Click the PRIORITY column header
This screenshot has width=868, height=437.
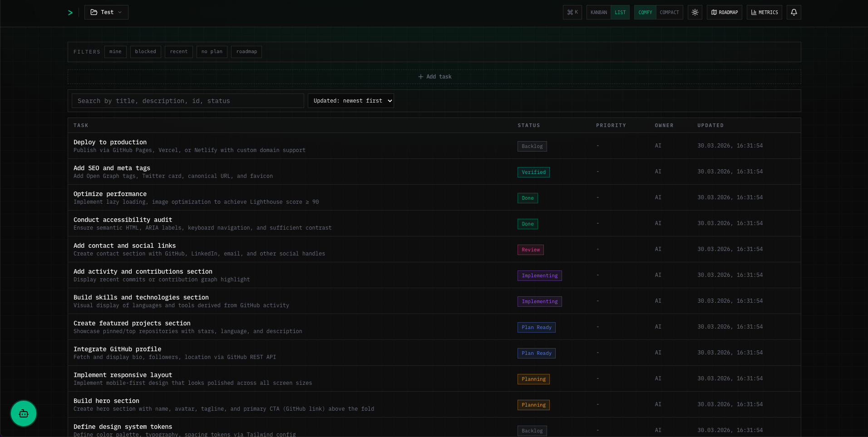pos(611,125)
